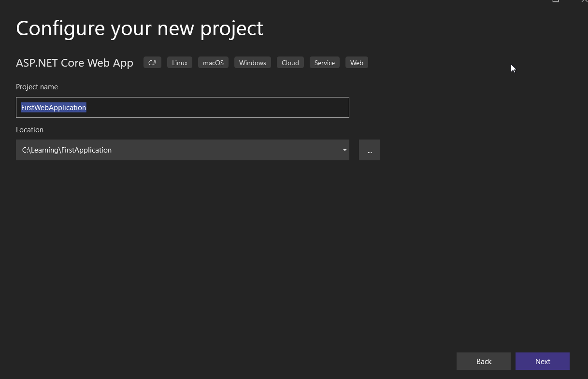Click the C# language tag

tap(152, 63)
